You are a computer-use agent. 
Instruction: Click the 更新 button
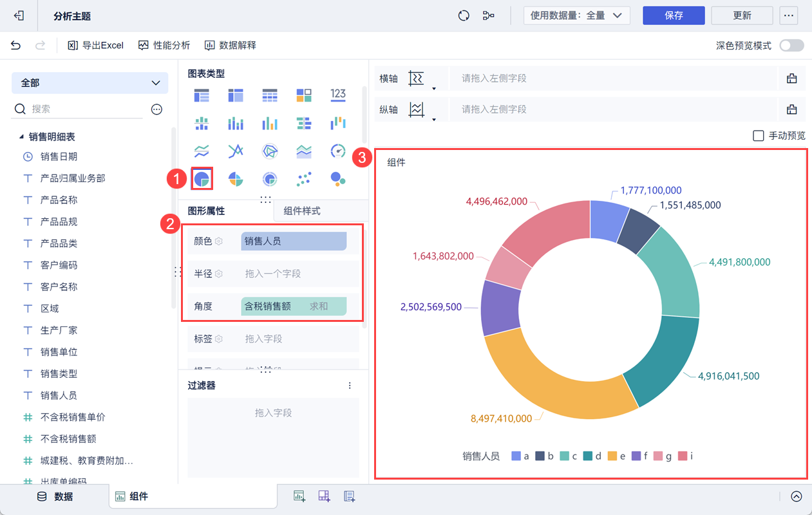[742, 15]
